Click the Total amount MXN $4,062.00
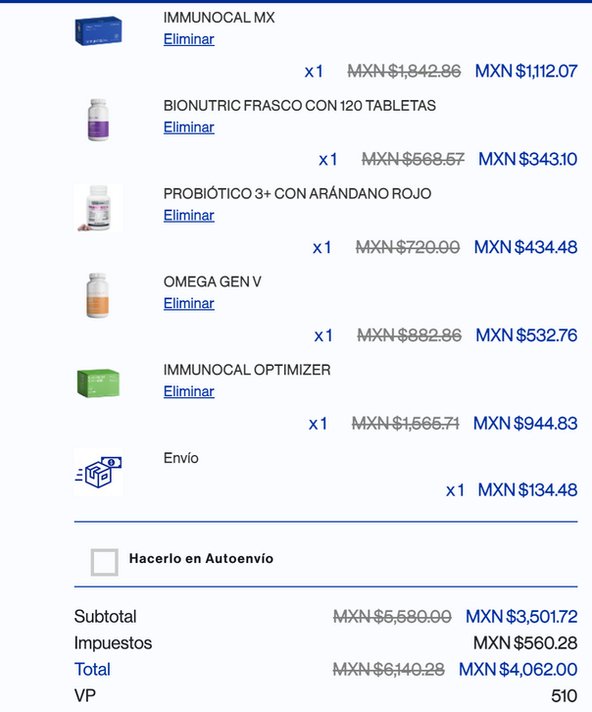Image resolution: width=592 pixels, height=712 pixels. point(518,669)
